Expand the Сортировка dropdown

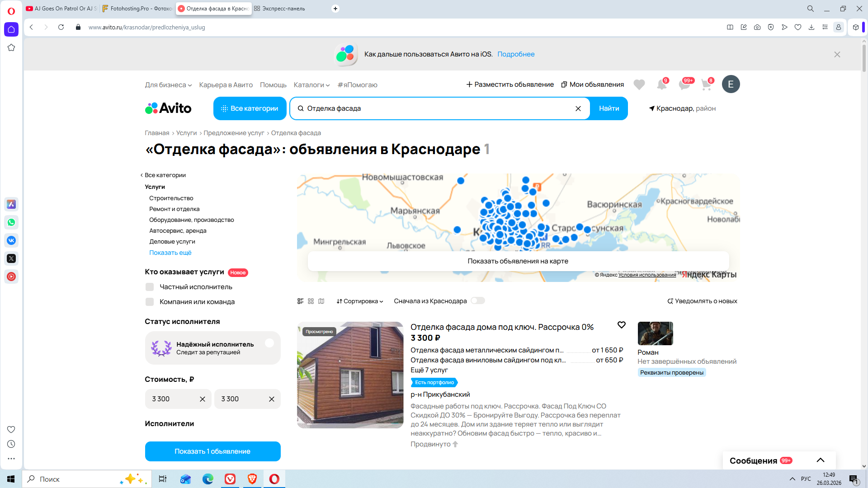[360, 301]
